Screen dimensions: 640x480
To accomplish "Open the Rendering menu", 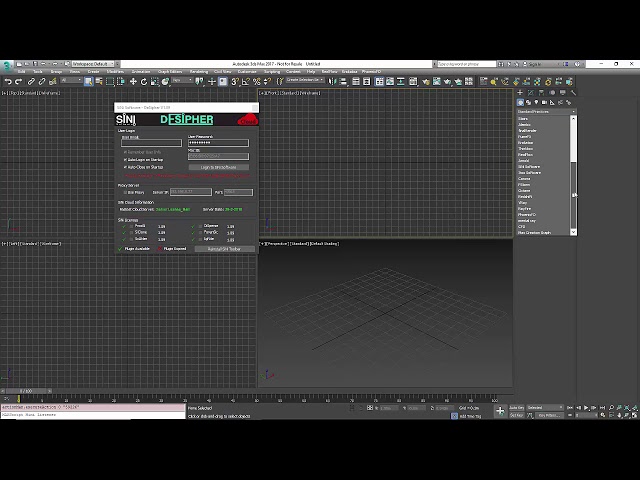I will coord(198,71).
